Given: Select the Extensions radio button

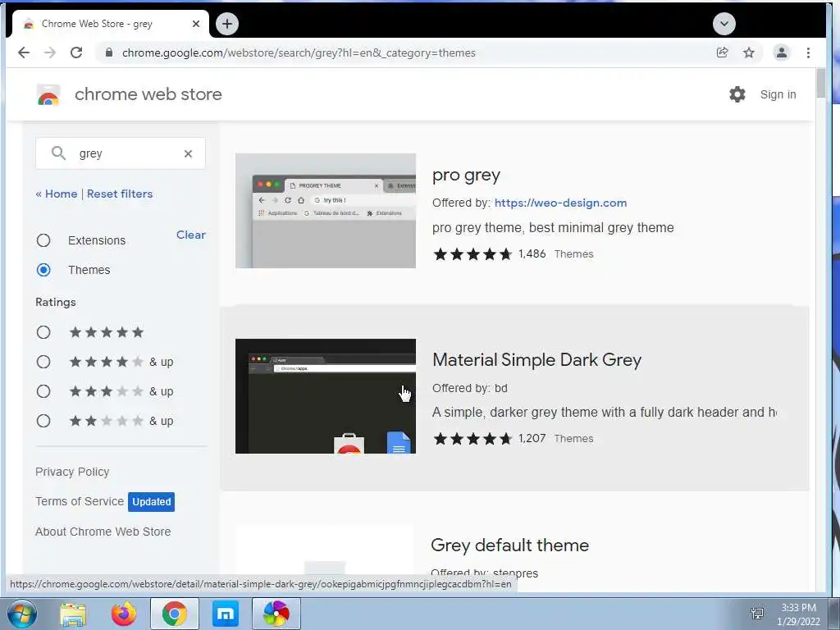Looking at the screenshot, I should pos(43,240).
